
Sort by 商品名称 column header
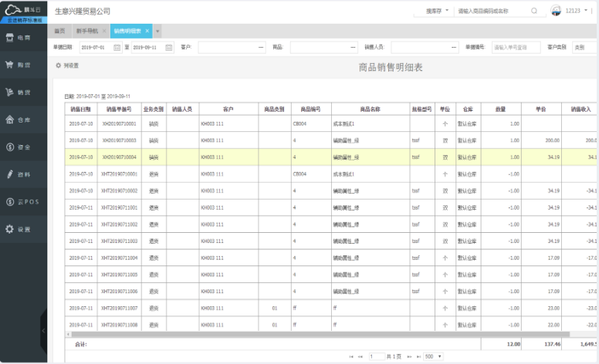[371, 110]
